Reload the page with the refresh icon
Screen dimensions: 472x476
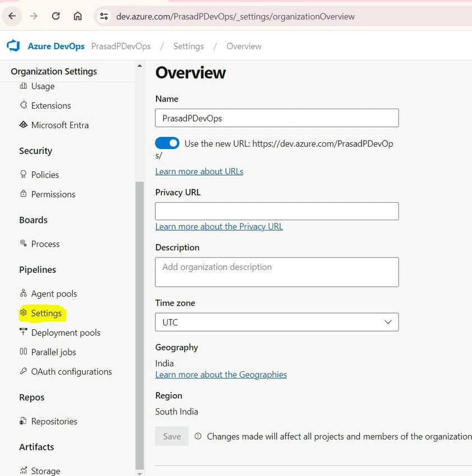[x=55, y=16]
